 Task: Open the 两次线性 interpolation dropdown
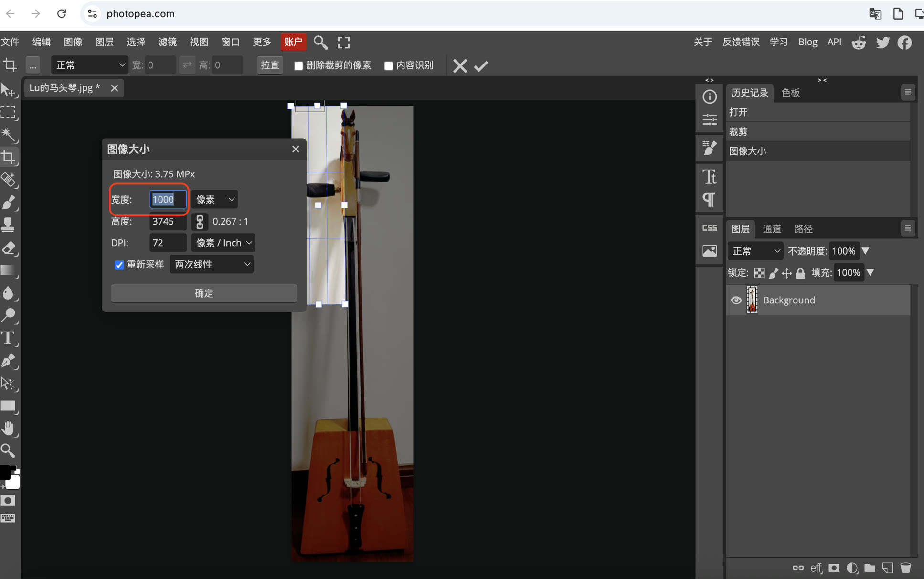211,264
